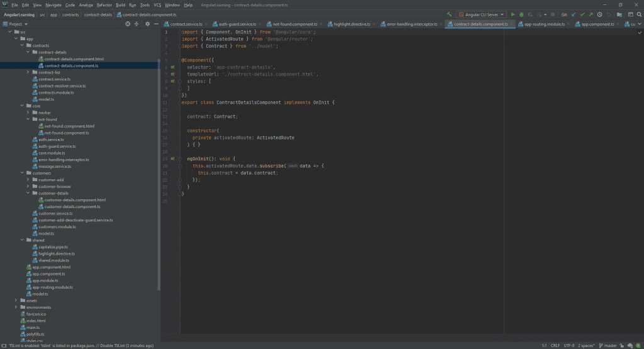Show hidden editor tabs chevron
Viewport: 644px width, 349px height.
640,24
